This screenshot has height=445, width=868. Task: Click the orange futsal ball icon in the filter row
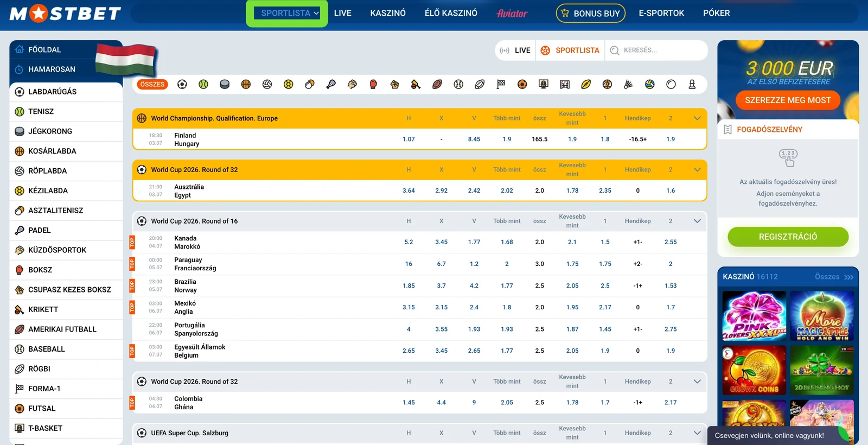pos(522,84)
